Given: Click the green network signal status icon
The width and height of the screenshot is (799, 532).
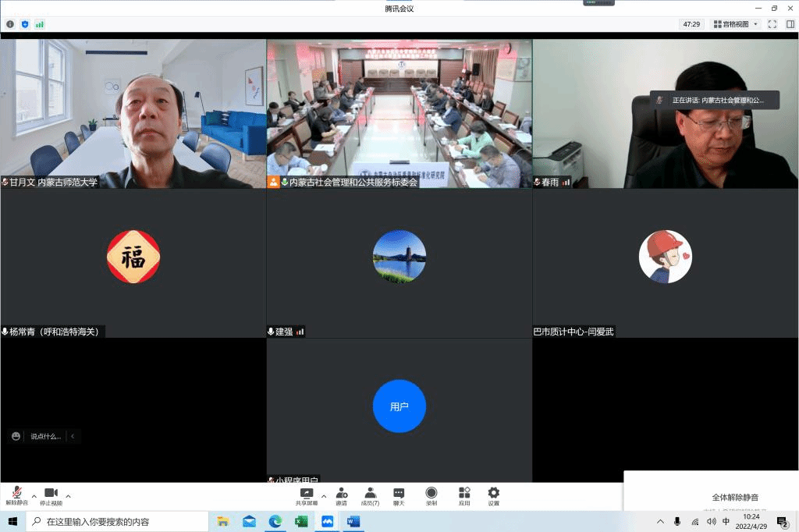Looking at the screenshot, I should pyautogui.click(x=40, y=24).
